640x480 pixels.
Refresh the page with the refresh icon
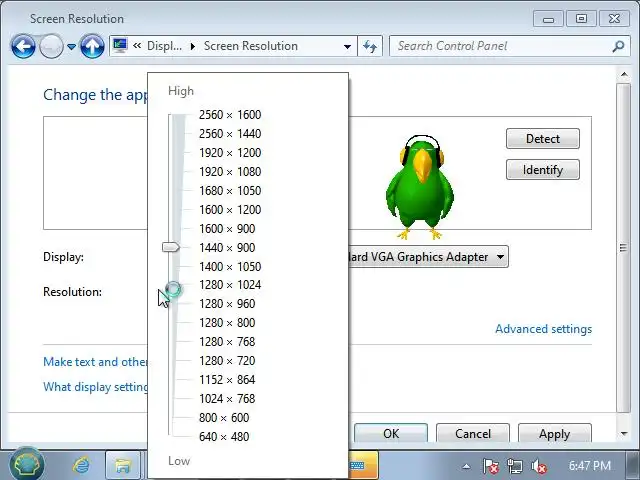coord(370,46)
